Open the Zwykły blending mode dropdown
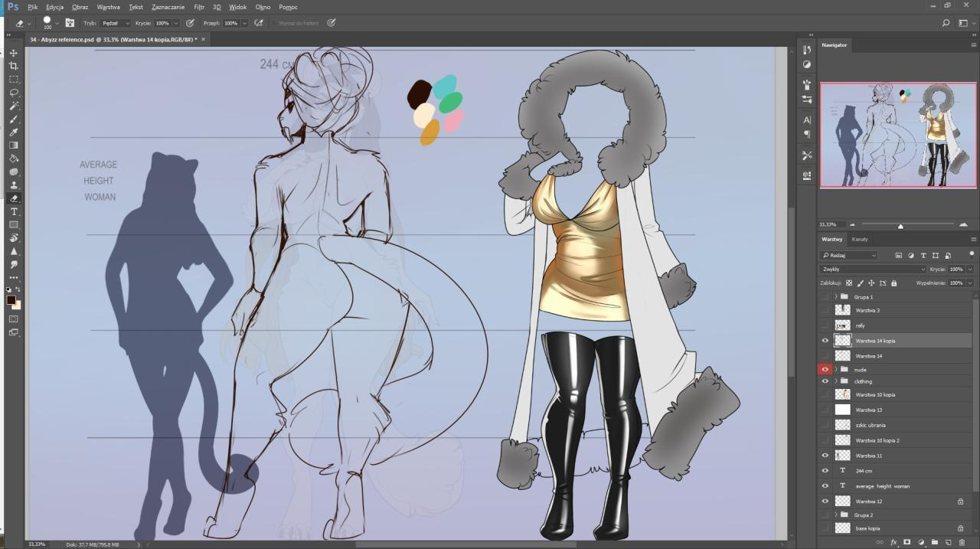This screenshot has height=549, width=980. [x=872, y=270]
